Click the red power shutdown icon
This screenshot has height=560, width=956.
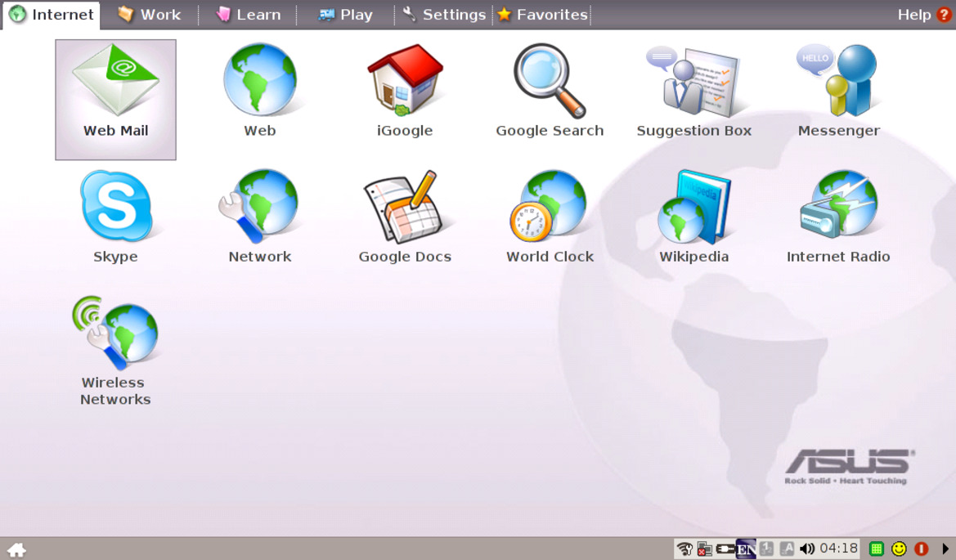coord(921,549)
